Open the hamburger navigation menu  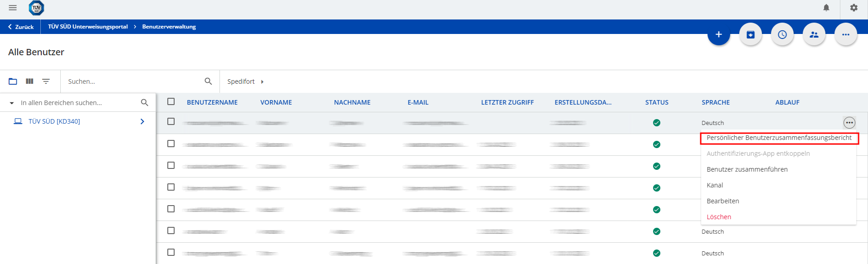(x=13, y=8)
